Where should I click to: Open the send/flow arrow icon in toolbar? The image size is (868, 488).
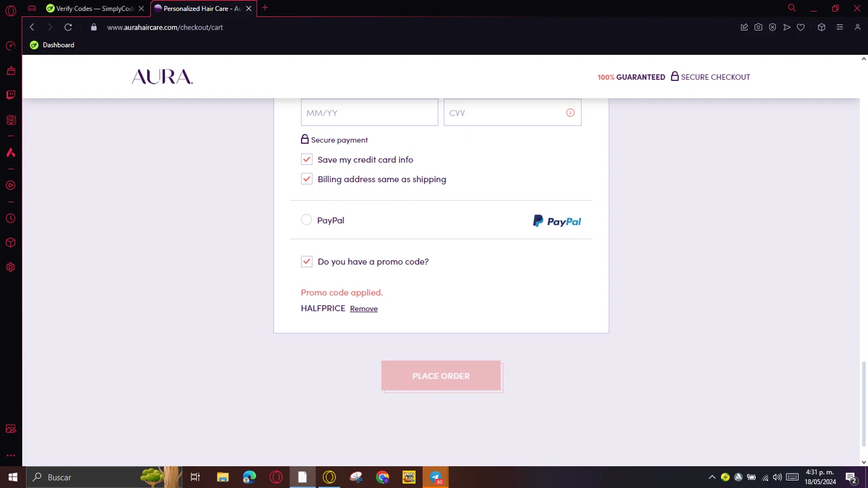(x=787, y=27)
